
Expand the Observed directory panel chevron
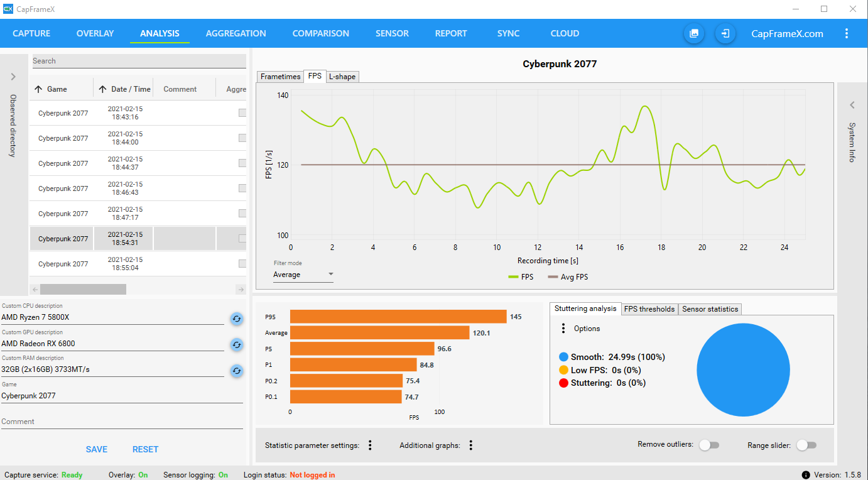point(13,77)
